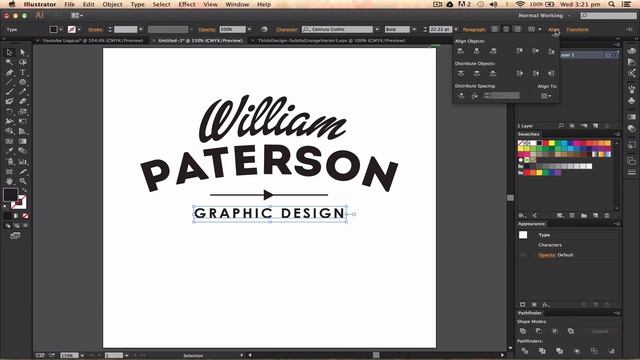The width and height of the screenshot is (640, 360).
Task: Delete swatch with Swatches panel trash icon
Action: point(607,215)
